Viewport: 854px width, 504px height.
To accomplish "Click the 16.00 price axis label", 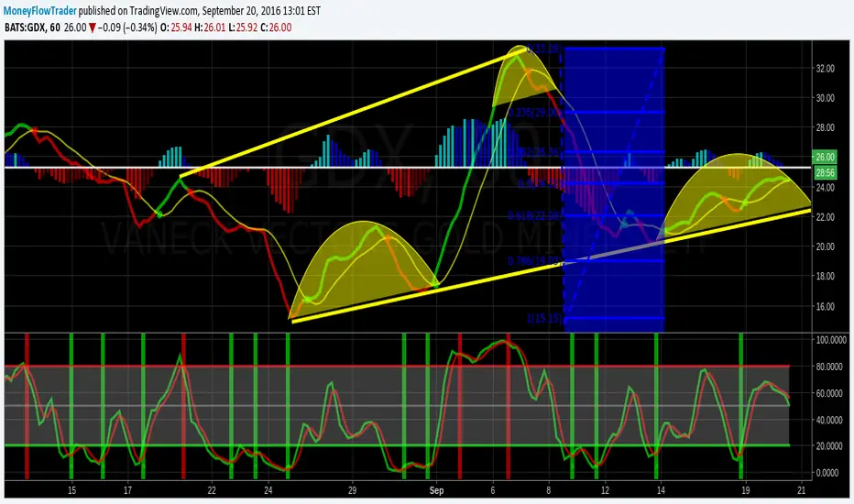I will pyautogui.click(x=825, y=306).
